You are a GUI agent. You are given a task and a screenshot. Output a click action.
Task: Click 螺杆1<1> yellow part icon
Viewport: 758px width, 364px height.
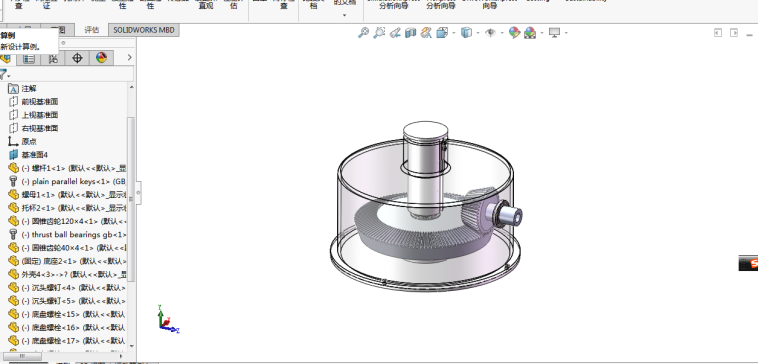coord(14,168)
